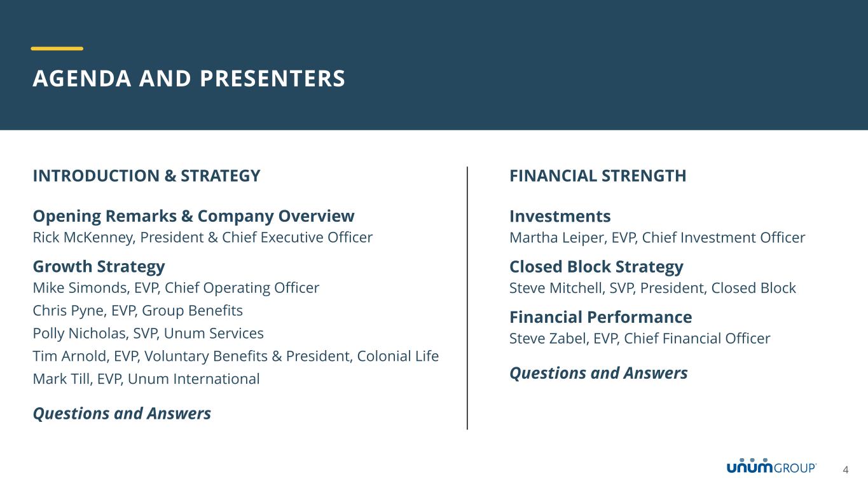Click Steve Mitchell, President, Closed Block
This screenshot has width=868, height=488.
[652, 288]
